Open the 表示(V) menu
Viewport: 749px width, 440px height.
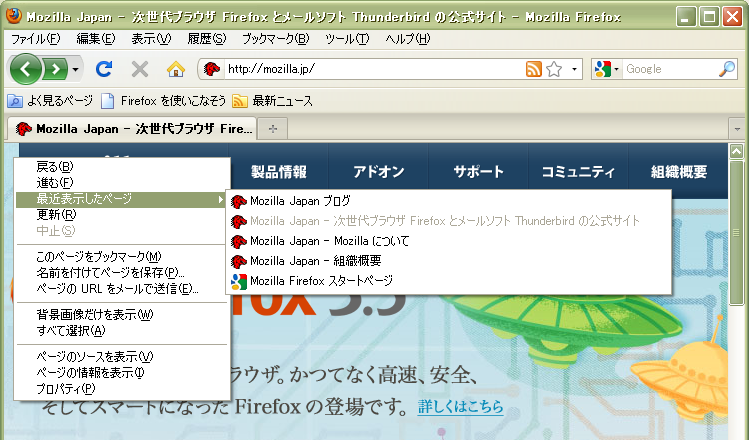(x=151, y=39)
